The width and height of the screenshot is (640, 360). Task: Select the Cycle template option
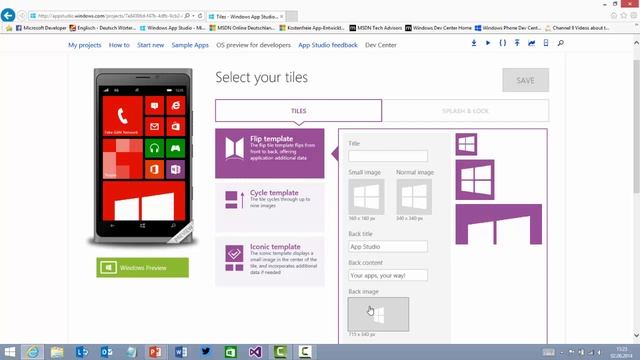tap(270, 207)
